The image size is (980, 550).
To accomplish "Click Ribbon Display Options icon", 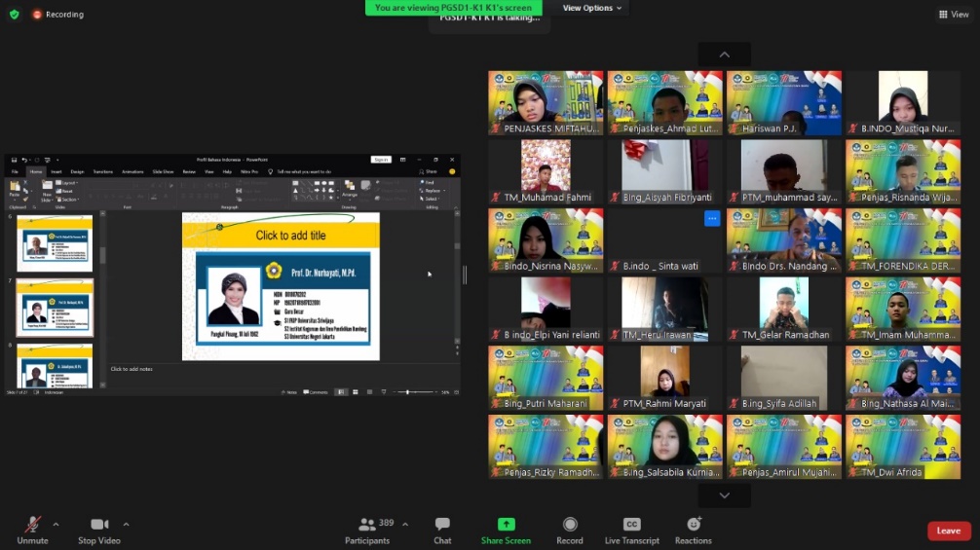I will pyautogui.click(x=402, y=160).
